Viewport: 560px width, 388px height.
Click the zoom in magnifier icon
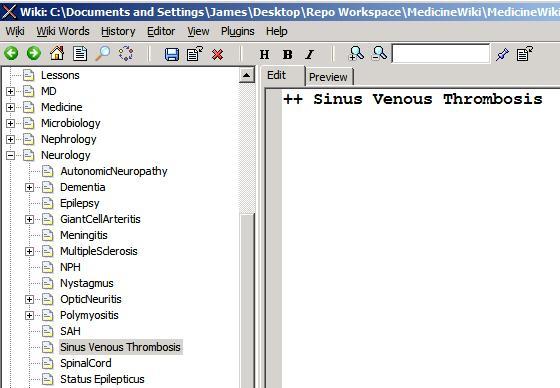356,54
